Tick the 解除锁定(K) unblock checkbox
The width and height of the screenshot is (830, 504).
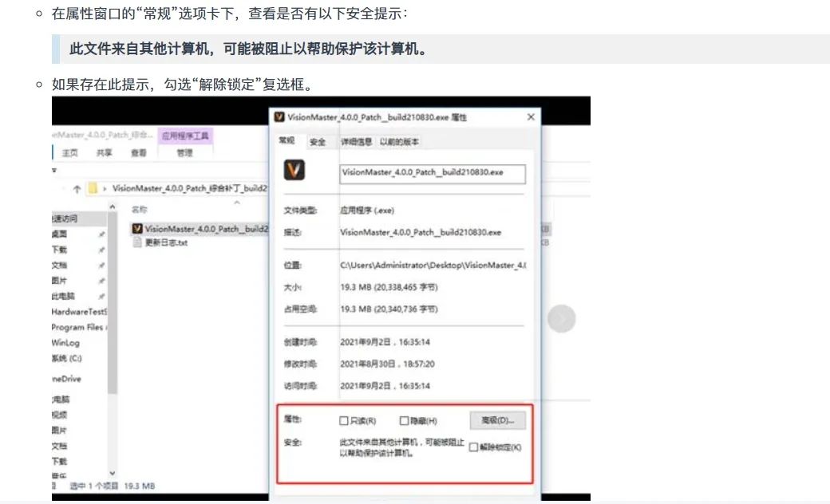474,447
